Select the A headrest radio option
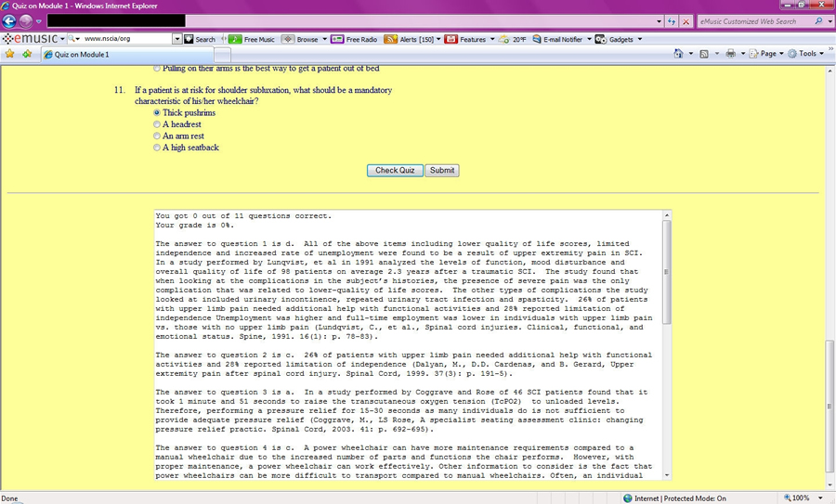Image resolution: width=836 pixels, height=504 pixels. (x=157, y=124)
